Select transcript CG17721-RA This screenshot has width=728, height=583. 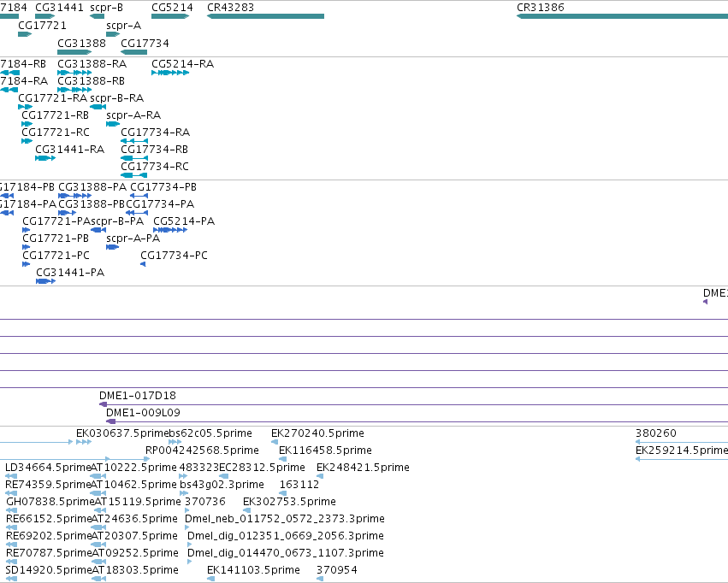[x=25, y=107]
